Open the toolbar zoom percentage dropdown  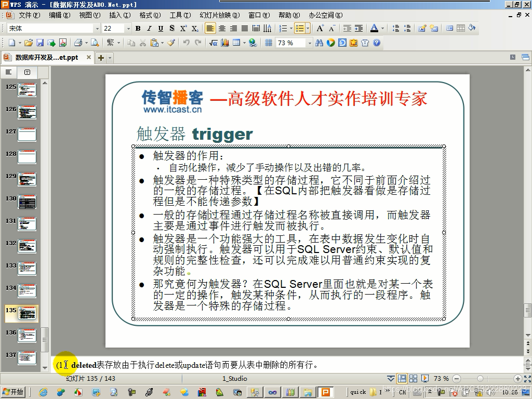coord(310,43)
